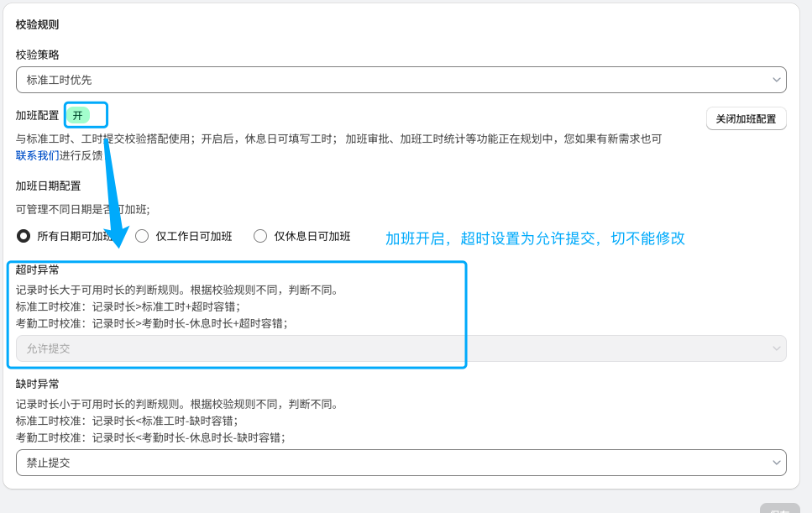The height and width of the screenshot is (513, 812).
Task: Click the disabled 允许提交 dropdown field
Action: pyautogui.click(x=395, y=348)
